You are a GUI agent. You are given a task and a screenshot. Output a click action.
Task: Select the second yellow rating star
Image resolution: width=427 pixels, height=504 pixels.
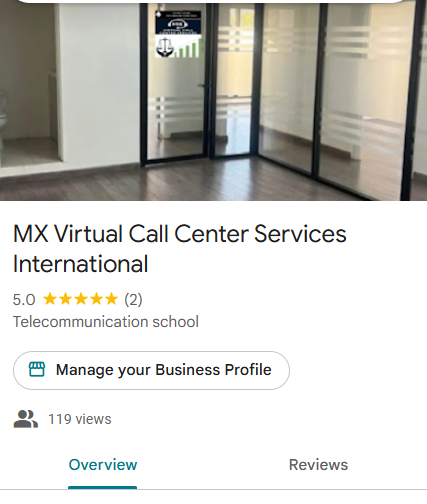pos(65,299)
